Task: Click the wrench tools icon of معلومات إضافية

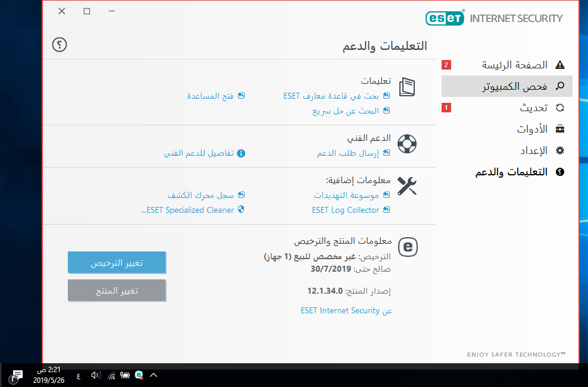Action: pyautogui.click(x=407, y=186)
